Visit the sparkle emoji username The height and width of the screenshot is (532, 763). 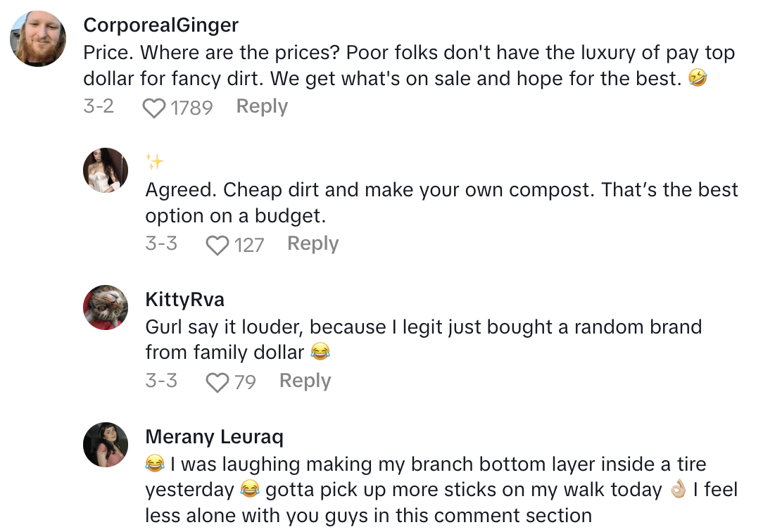point(154,163)
